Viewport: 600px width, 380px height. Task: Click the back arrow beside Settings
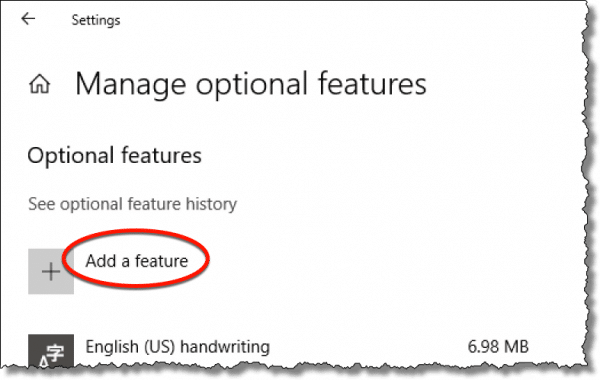pyautogui.click(x=28, y=18)
